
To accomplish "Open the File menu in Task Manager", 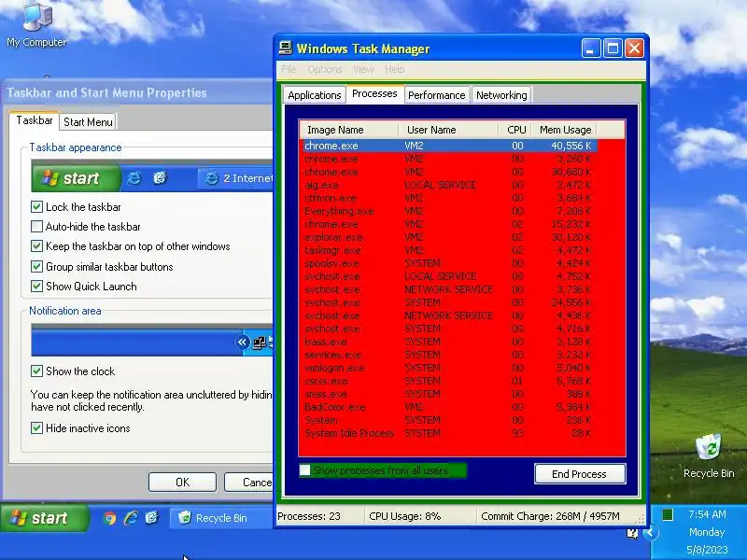I will click(x=289, y=69).
